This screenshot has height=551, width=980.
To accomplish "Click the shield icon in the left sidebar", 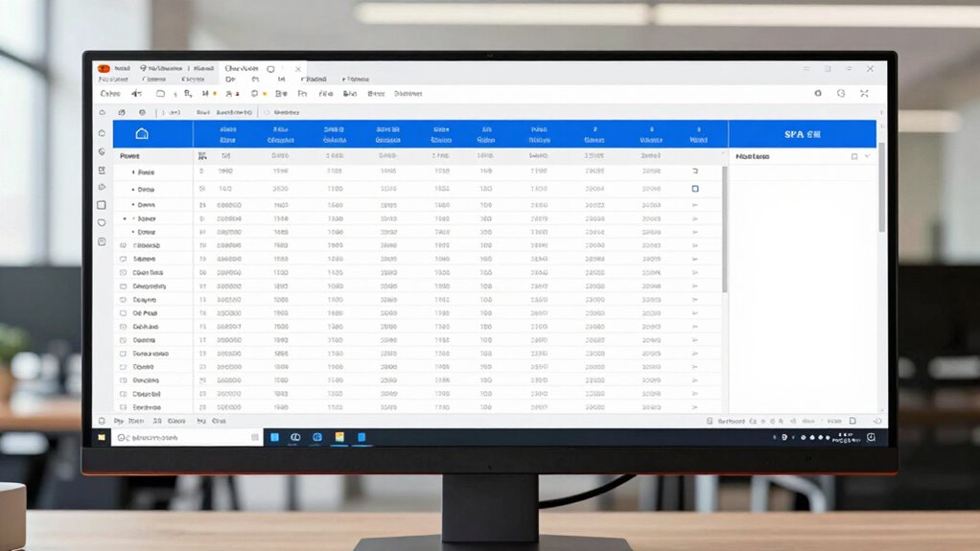I will 102,223.
